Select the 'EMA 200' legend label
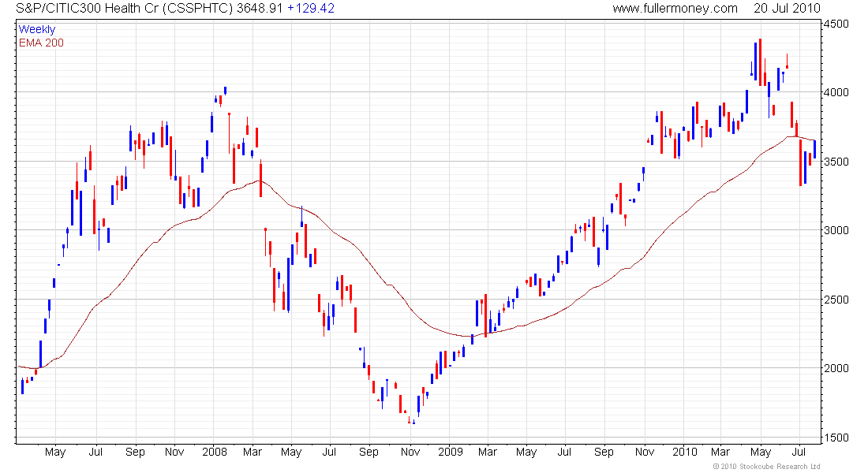The height and width of the screenshot is (473, 868). [41, 43]
